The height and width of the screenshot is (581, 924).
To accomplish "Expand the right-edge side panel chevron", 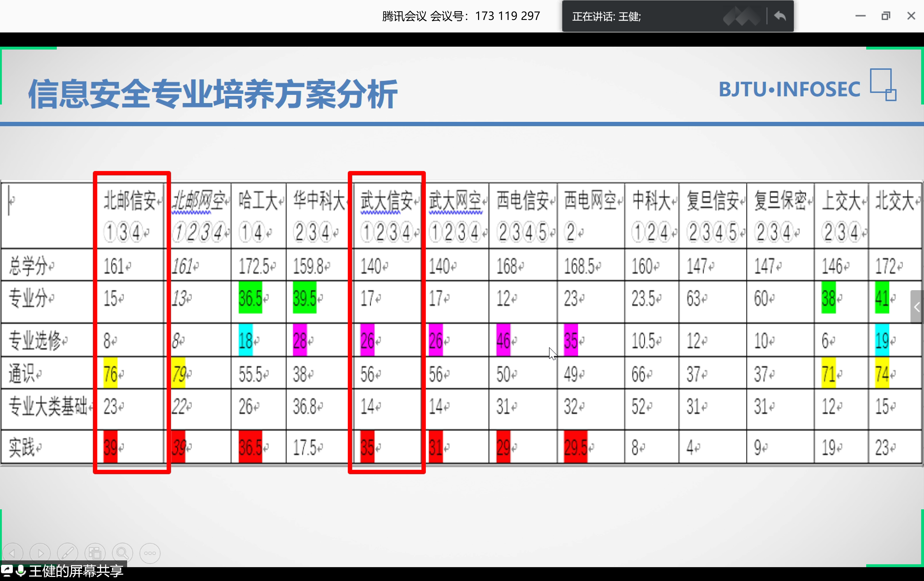I will tap(917, 307).
